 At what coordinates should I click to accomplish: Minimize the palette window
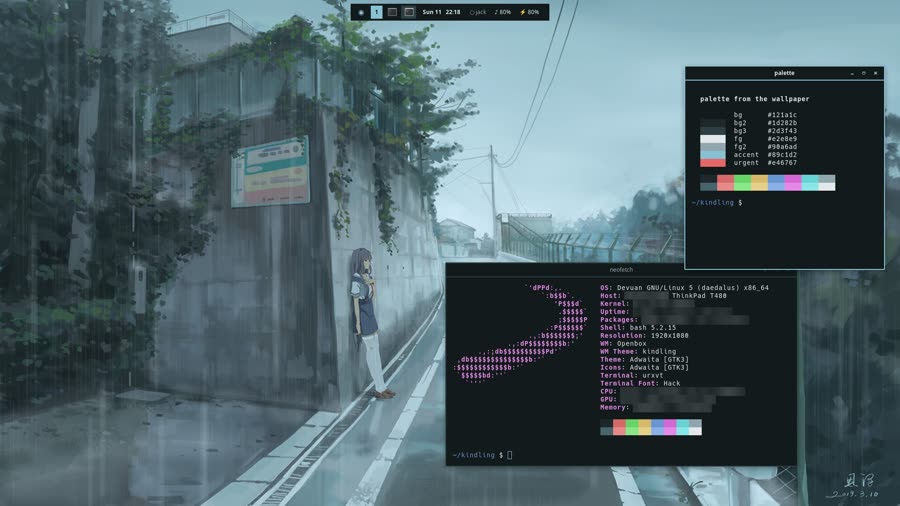pyautogui.click(x=852, y=73)
